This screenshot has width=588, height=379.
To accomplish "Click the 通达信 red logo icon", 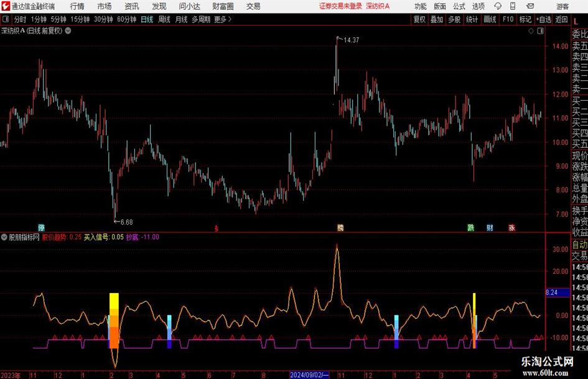I will [5, 6].
